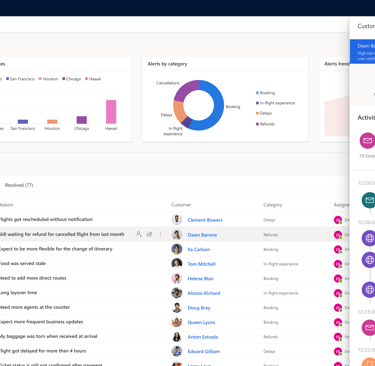Toggle the Refunds legend item
This screenshot has height=366, width=375.
tap(265, 124)
